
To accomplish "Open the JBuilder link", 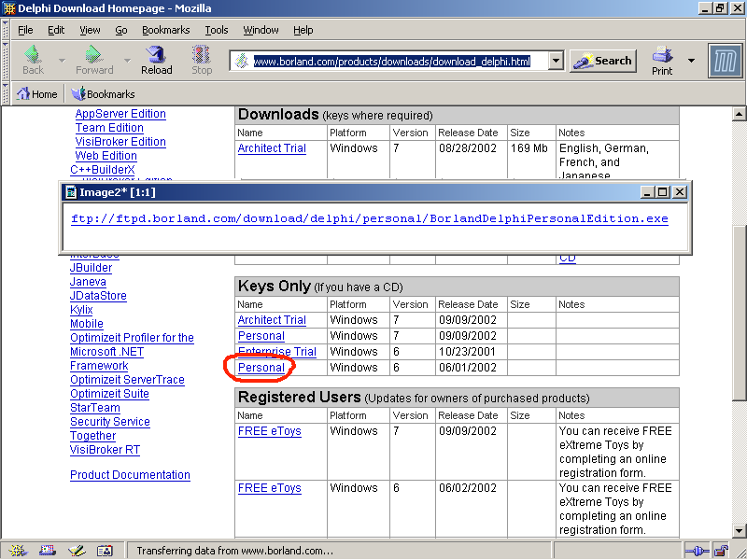I will pos(91,268).
